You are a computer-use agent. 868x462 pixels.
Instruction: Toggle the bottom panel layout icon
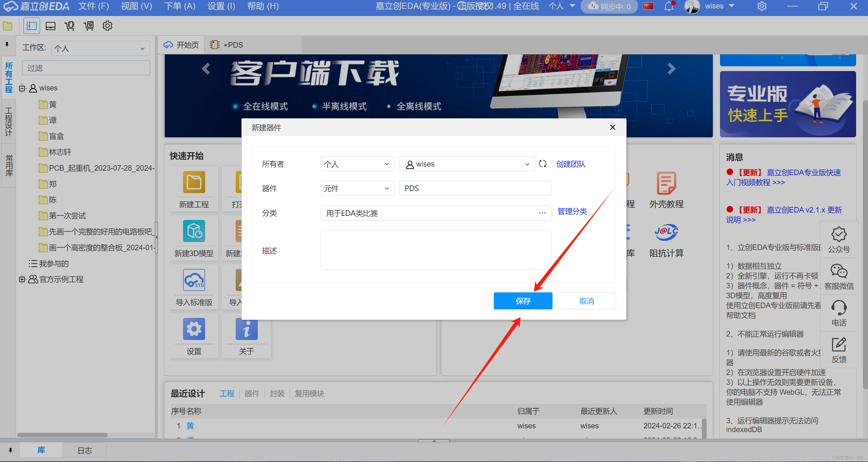click(x=51, y=26)
